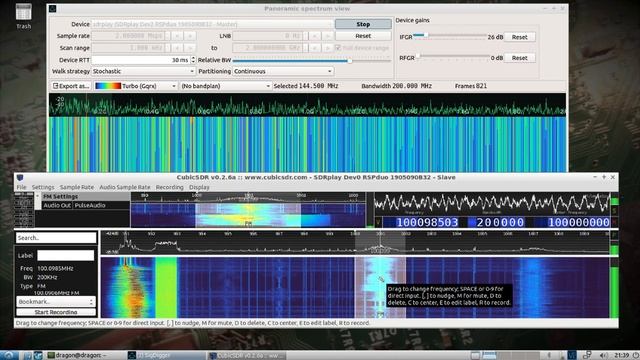Click the RFGR gain slider
This screenshot has height=360, width=640.
tap(452, 57)
